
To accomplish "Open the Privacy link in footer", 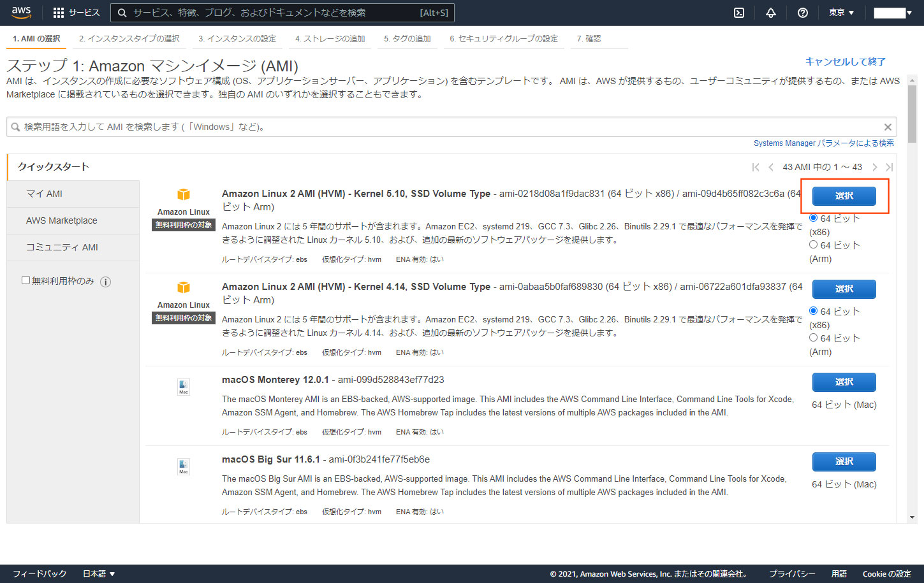I will pyautogui.click(x=792, y=573).
